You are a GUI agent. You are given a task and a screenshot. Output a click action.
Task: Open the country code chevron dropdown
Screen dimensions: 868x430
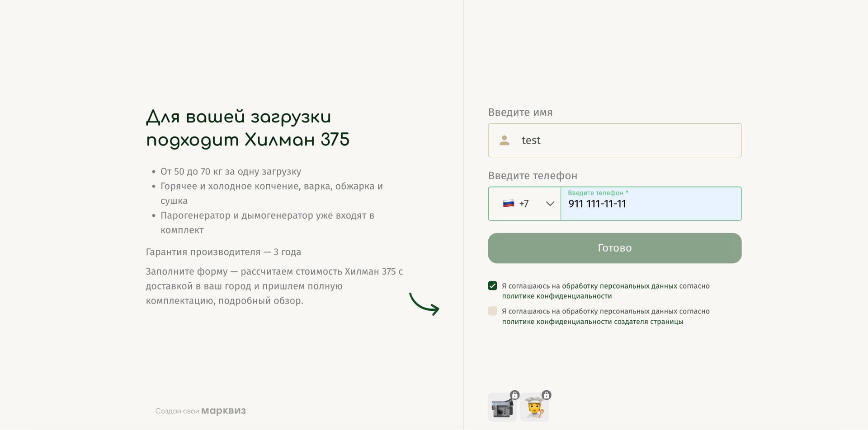coord(550,204)
